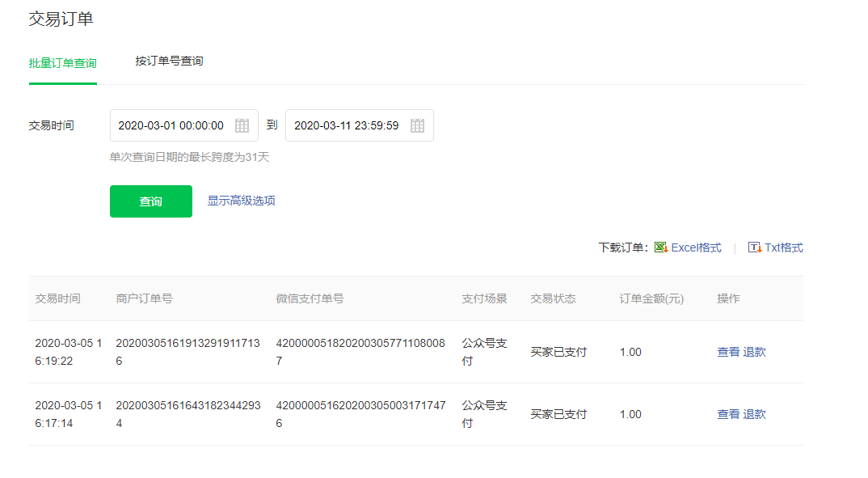The width and height of the screenshot is (868, 478).
Task: Focus end time field 2020-03-11 23:59:59
Action: tap(360, 125)
